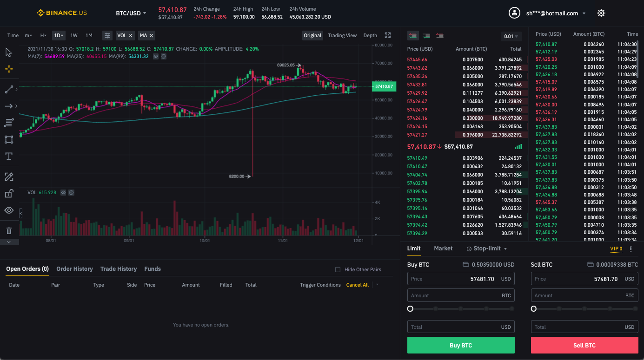Select the Fibonacci retracement lines tool
The width and height of the screenshot is (644, 360).
click(9, 123)
